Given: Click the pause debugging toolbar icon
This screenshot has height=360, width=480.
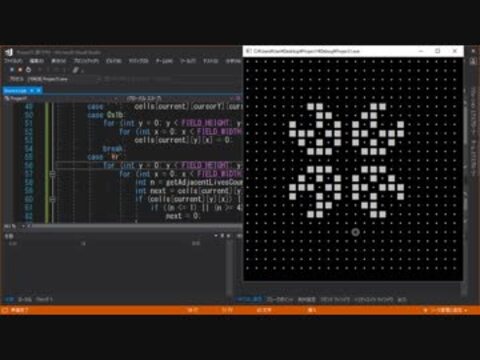Looking at the screenshot, I should 12,70.
